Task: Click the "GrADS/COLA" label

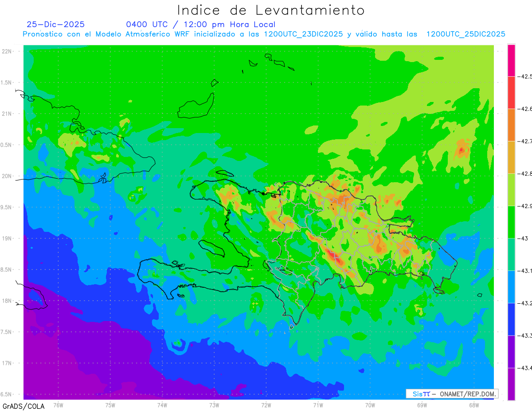Action: point(23,406)
